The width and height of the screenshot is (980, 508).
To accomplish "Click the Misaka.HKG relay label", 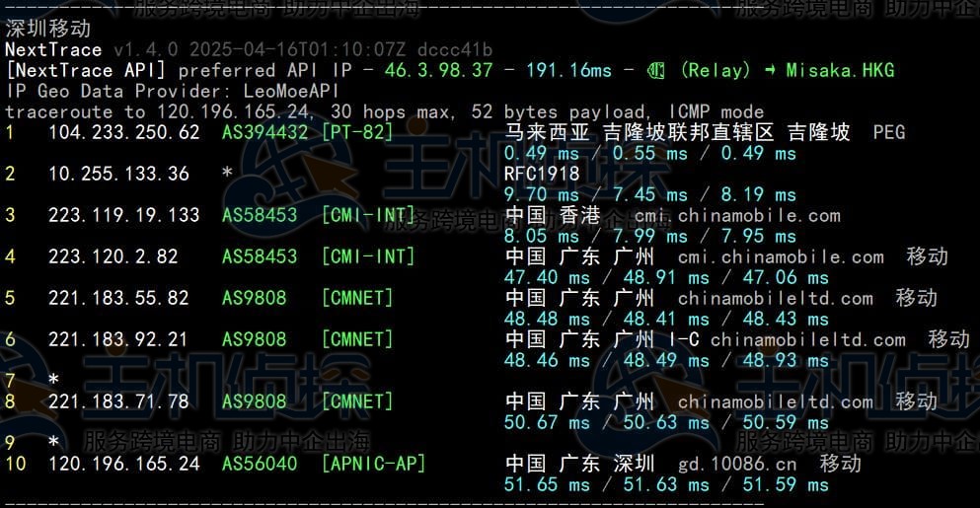I will [x=840, y=70].
